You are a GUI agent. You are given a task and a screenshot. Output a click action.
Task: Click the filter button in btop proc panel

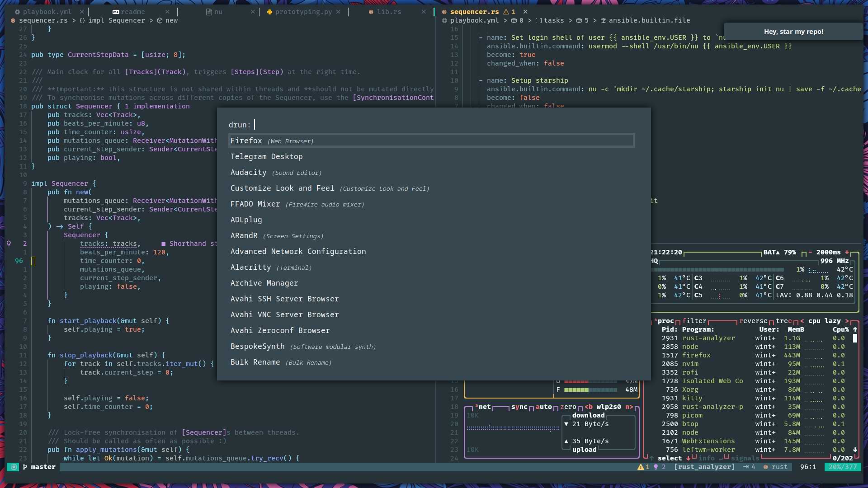[x=694, y=321]
